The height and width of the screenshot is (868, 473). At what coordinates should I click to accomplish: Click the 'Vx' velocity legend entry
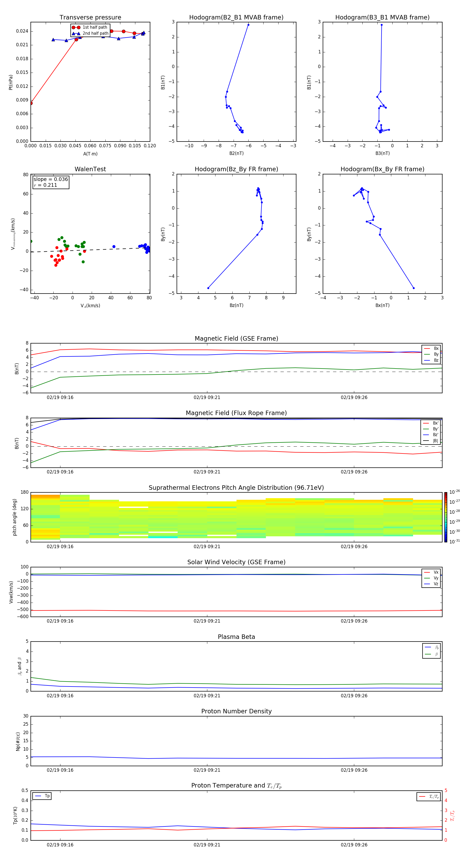tap(431, 572)
